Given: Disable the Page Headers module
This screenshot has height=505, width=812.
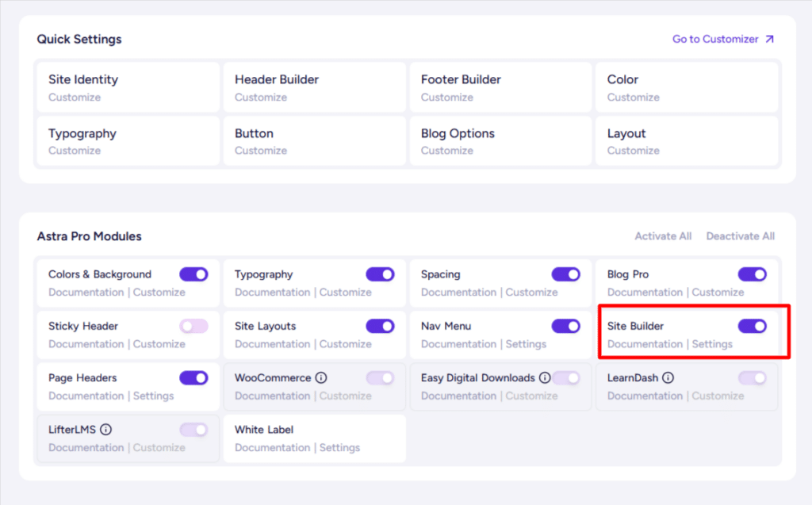Looking at the screenshot, I should [x=193, y=377].
